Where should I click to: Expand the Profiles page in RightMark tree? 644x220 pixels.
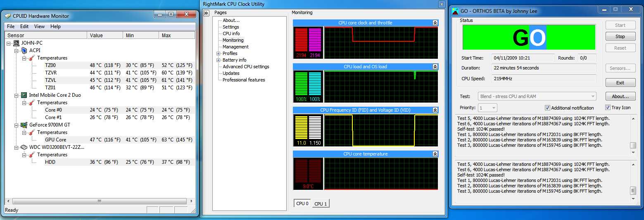click(x=218, y=53)
